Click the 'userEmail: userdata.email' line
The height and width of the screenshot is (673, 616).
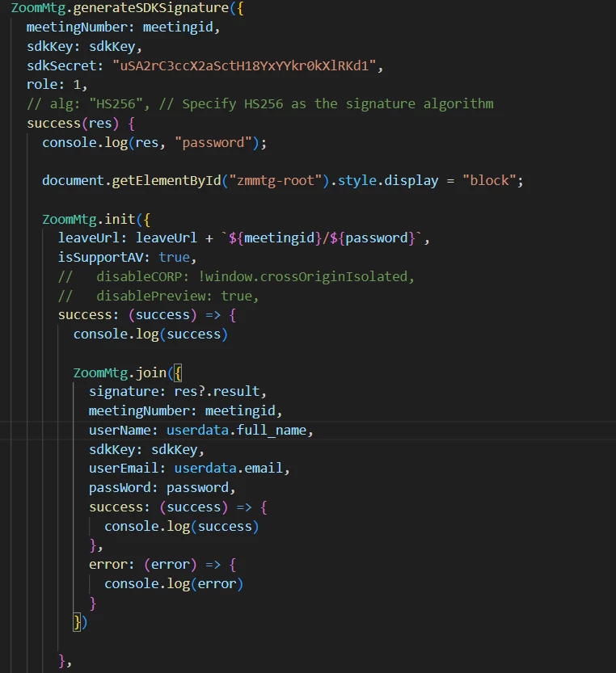tap(189, 468)
